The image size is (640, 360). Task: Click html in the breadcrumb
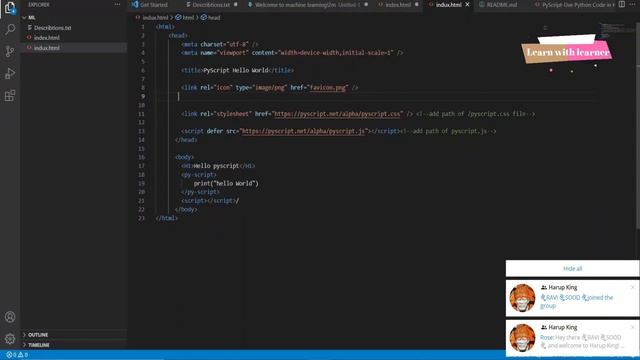coord(188,18)
